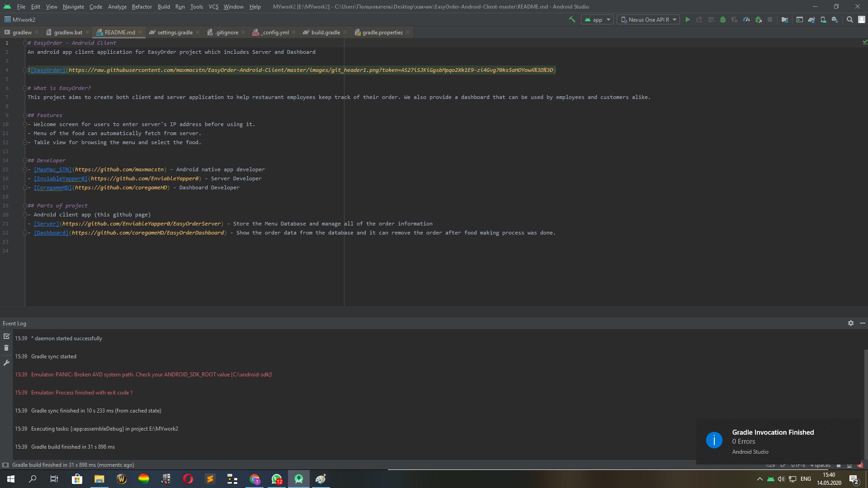Click the [MaxMac_STN] link
Image resolution: width=868 pixels, height=488 pixels.
[x=53, y=169]
